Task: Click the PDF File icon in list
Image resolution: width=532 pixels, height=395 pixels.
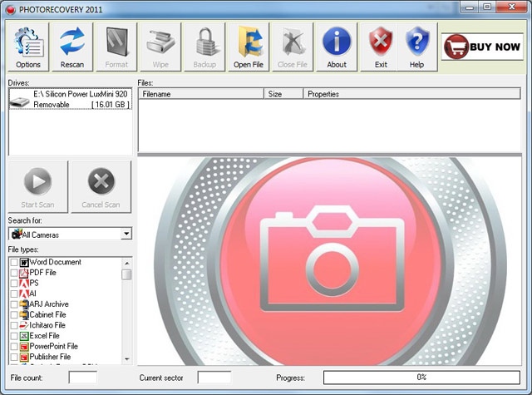Action: [x=24, y=273]
